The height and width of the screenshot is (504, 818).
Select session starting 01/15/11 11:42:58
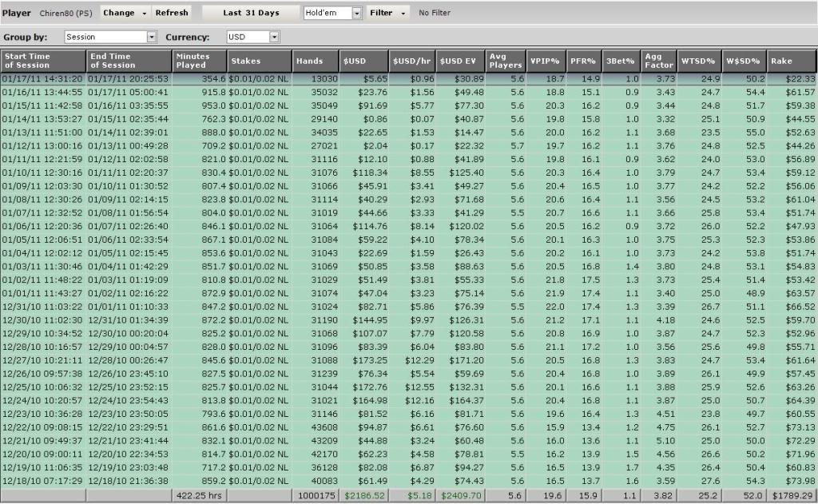(x=408, y=106)
